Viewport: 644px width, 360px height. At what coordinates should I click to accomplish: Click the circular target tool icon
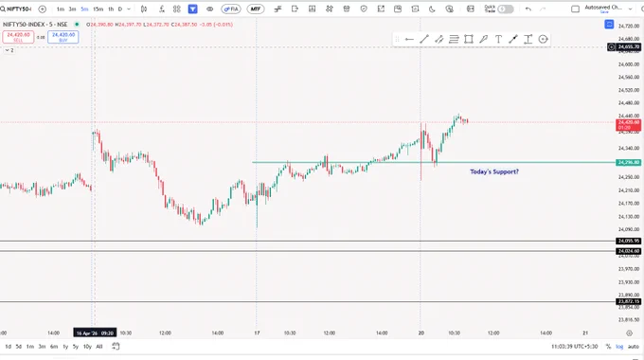[543, 39]
